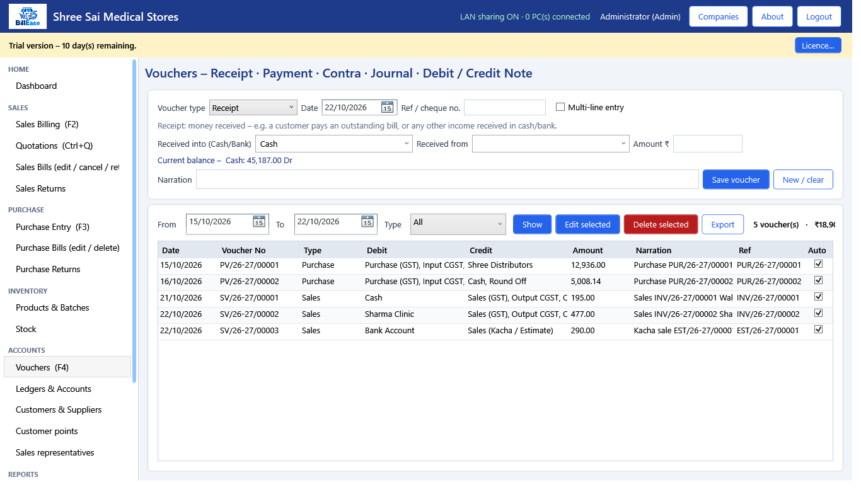Open the Voucher type dropdown
The height and width of the screenshot is (504, 861).
click(253, 108)
